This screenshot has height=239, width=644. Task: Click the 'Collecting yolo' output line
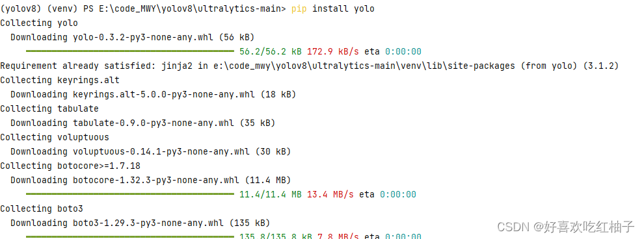click(x=39, y=23)
